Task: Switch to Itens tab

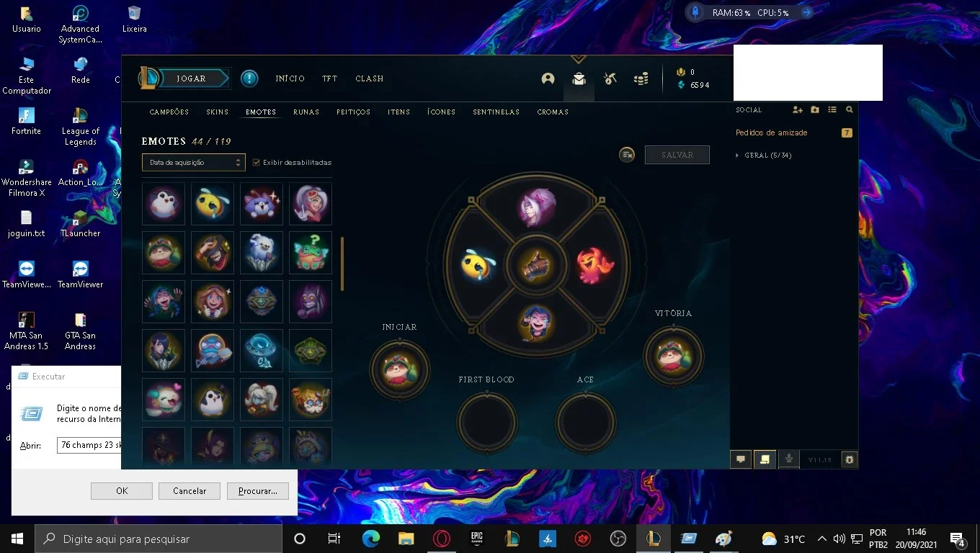Action: pyautogui.click(x=399, y=112)
